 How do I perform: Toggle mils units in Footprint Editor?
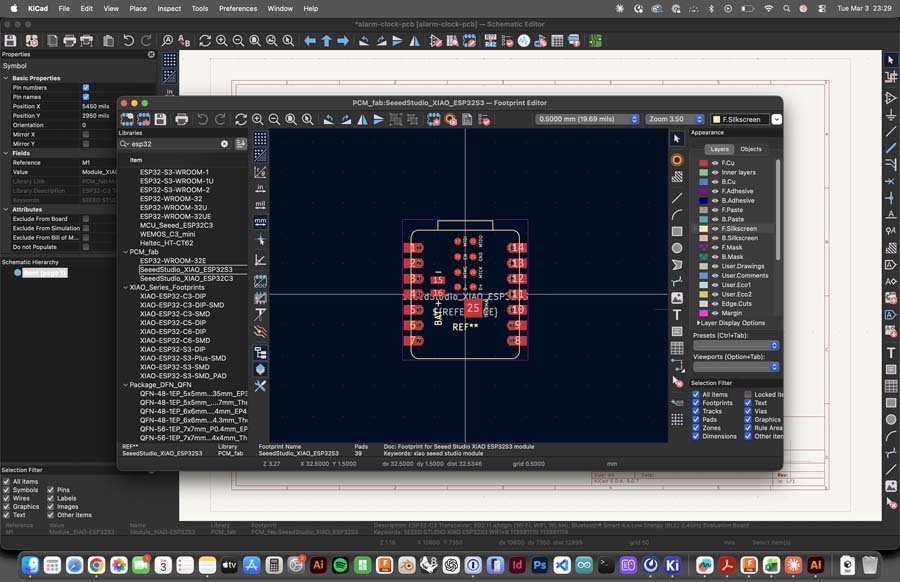point(260,204)
